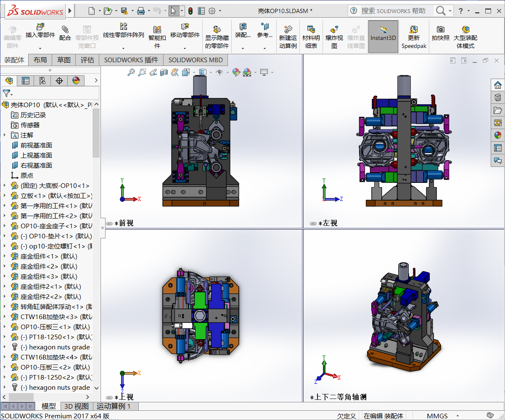The width and height of the screenshot is (505, 420).
Task: Open the ConfigurationManager tab icon
Action: click(42, 80)
